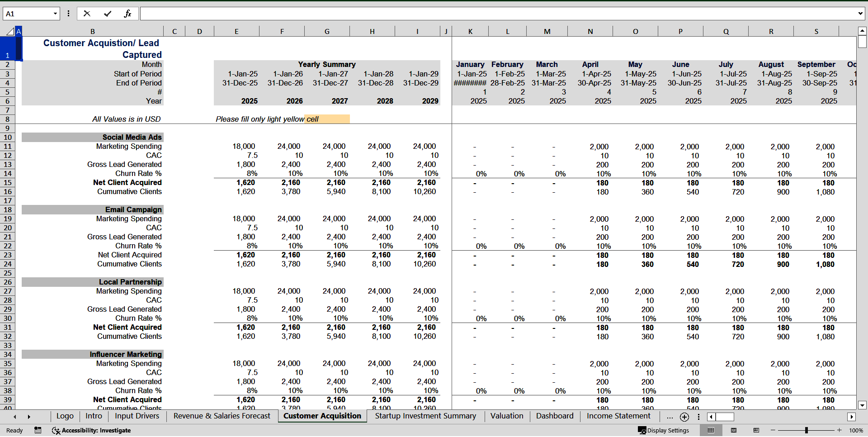The height and width of the screenshot is (437, 868).
Task: Open the Name Box dropdown arrow
Action: 55,14
